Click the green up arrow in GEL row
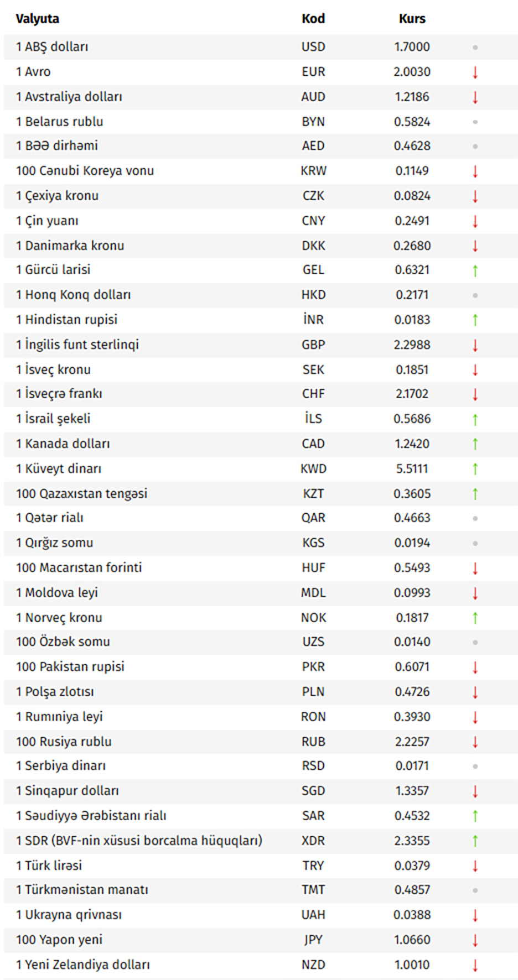 475,270
